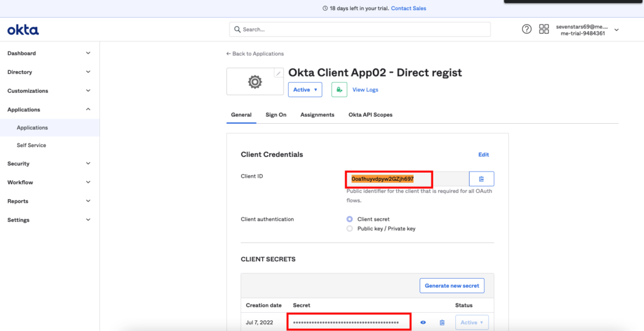Click the gear application logo thumbnail

254,82
